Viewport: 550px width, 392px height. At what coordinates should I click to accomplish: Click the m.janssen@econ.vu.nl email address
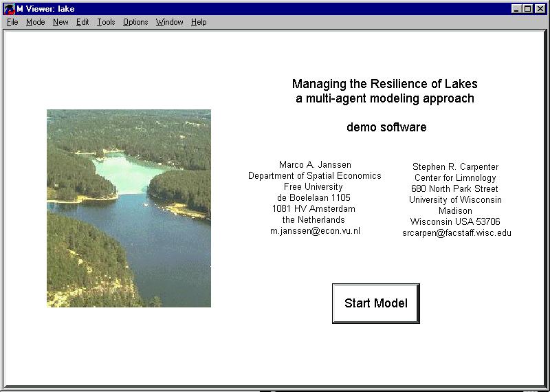coord(315,231)
